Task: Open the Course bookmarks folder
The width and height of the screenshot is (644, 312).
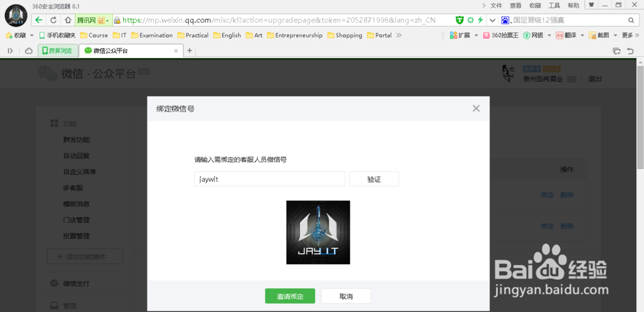Action: pos(94,35)
